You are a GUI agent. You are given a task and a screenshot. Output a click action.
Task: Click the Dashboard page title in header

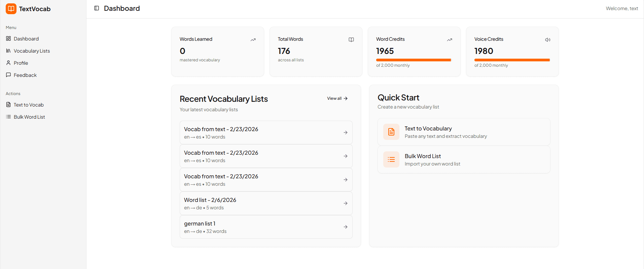point(122,8)
